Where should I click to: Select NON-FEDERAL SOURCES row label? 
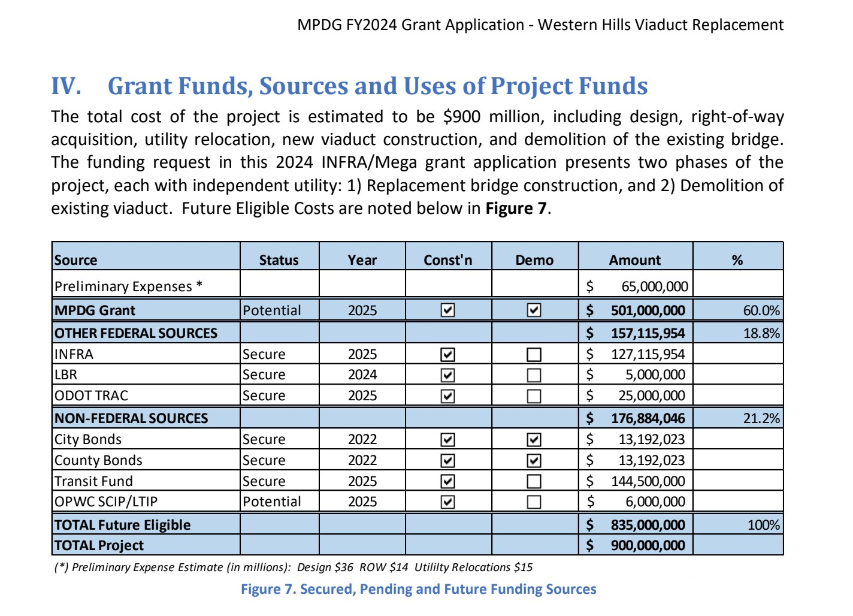(131, 418)
